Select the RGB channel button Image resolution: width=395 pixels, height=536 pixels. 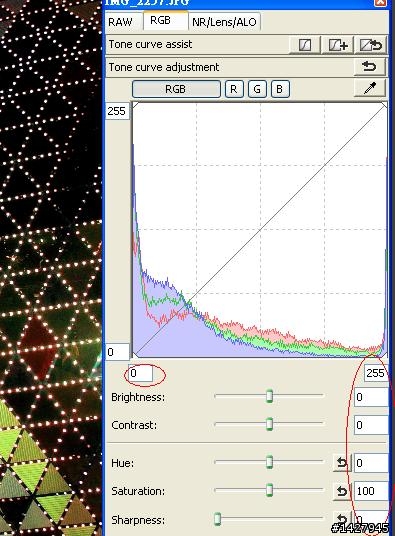[x=176, y=89]
